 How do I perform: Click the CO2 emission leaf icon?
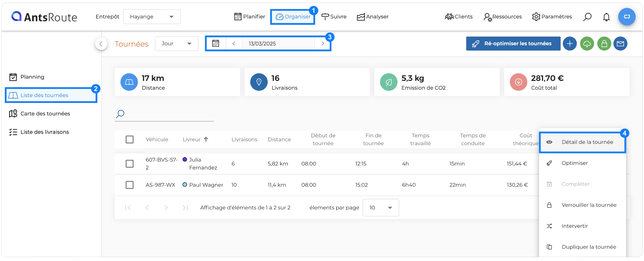click(389, 82)
